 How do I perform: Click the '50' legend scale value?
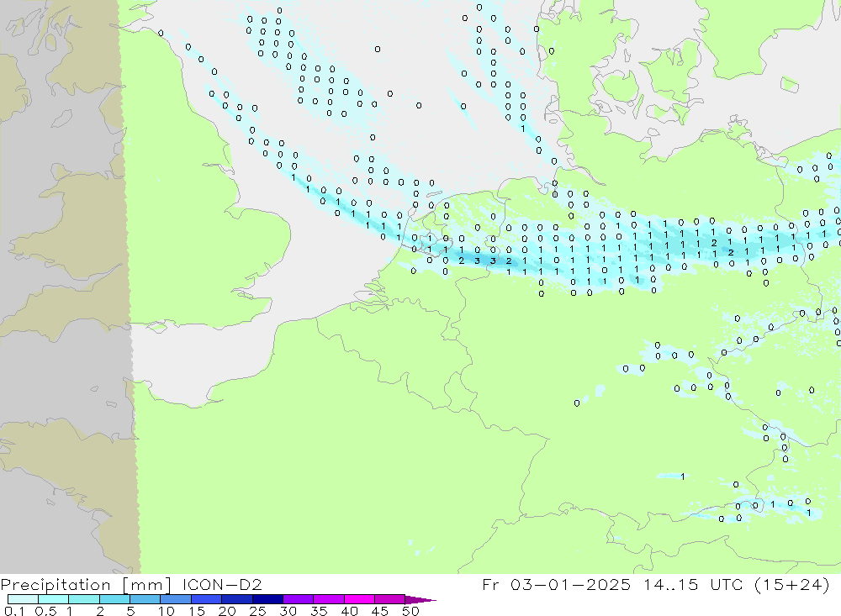[x=410, y=611]
